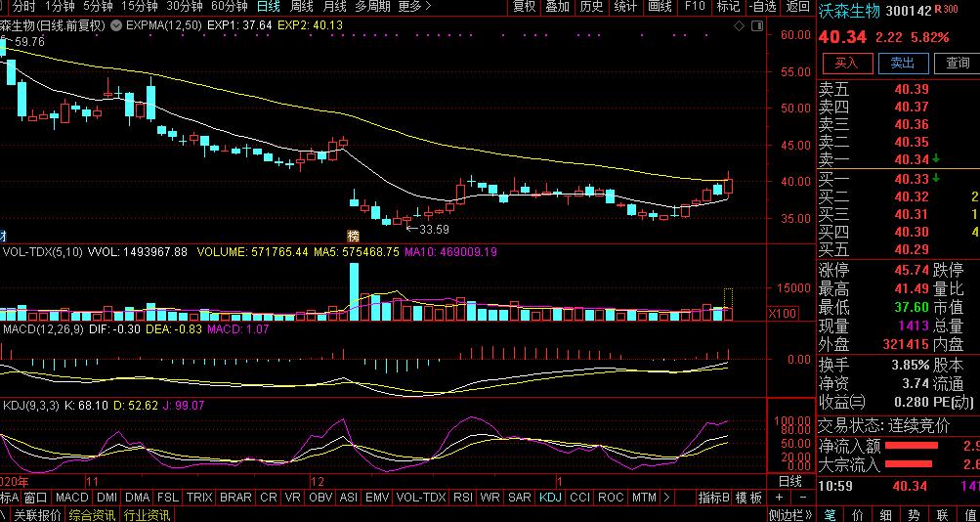Open the 统计 statistics tool
Viewport: 980px width, 522px height.
624,7
